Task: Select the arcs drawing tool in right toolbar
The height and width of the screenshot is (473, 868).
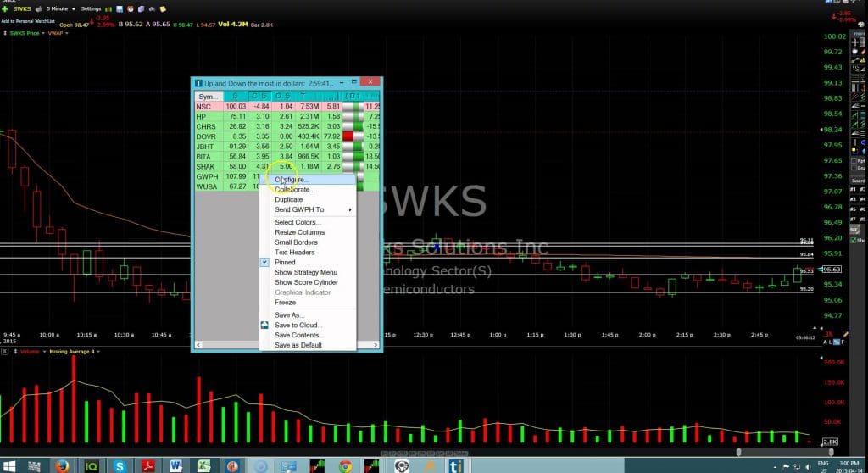Action: [854, 69]
